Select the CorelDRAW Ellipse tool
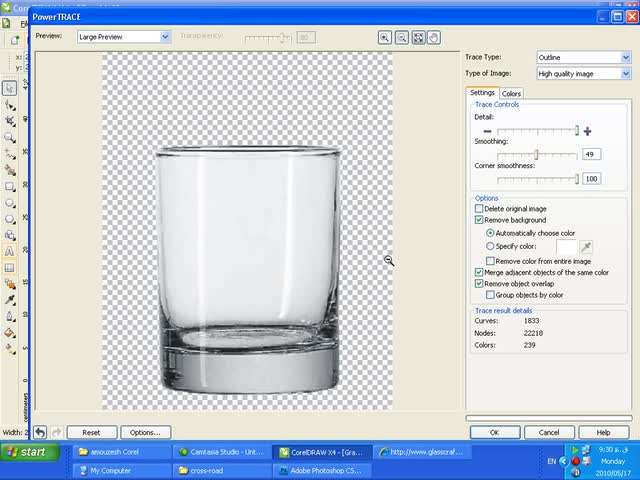Viewport: 640px width, 480px height. (x=9, y=203)
